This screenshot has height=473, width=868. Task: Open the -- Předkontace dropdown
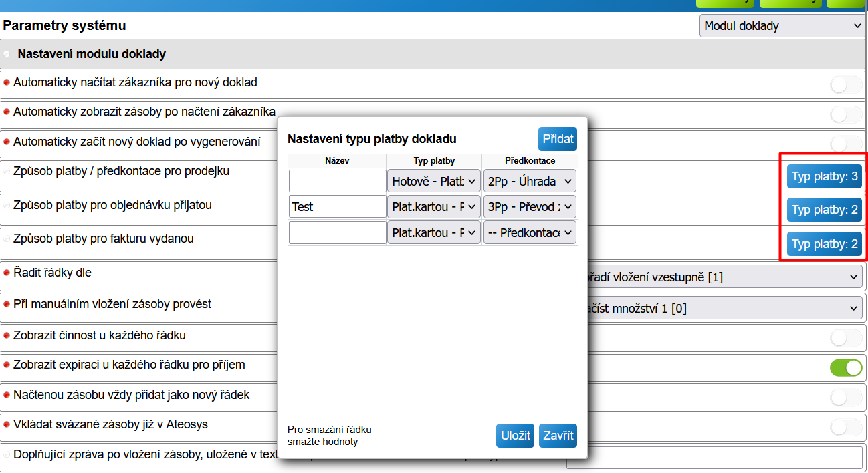(x=530, y=232)
